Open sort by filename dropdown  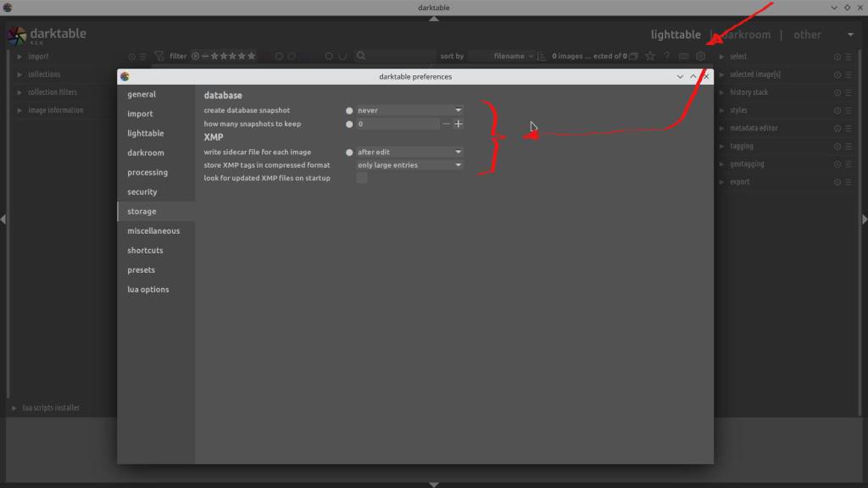(503, 56)
